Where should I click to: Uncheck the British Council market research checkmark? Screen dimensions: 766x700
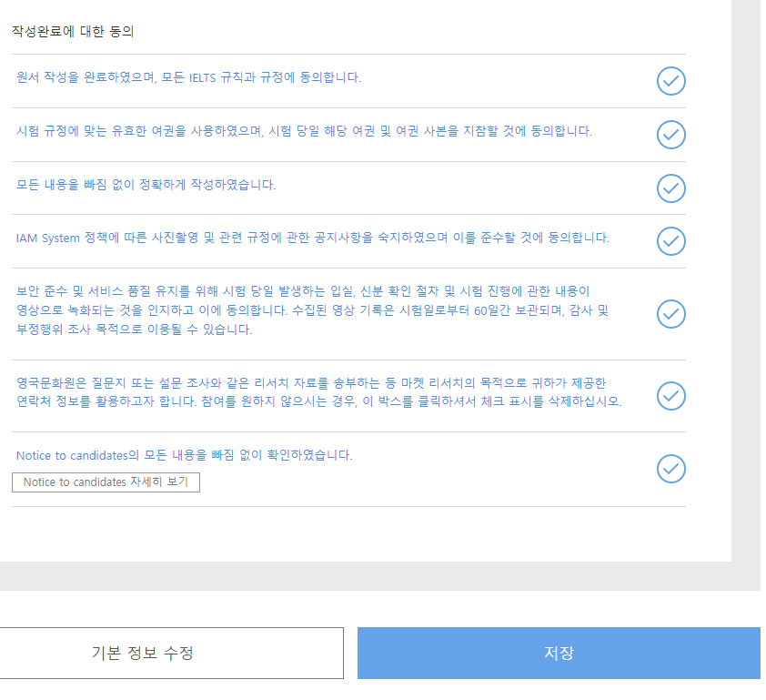tap(670, 396)
